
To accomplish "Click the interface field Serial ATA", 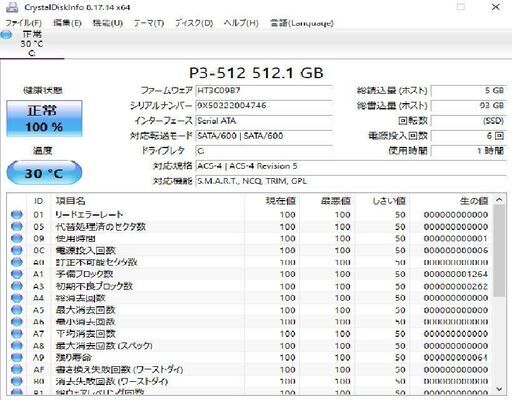I will 264,121.
